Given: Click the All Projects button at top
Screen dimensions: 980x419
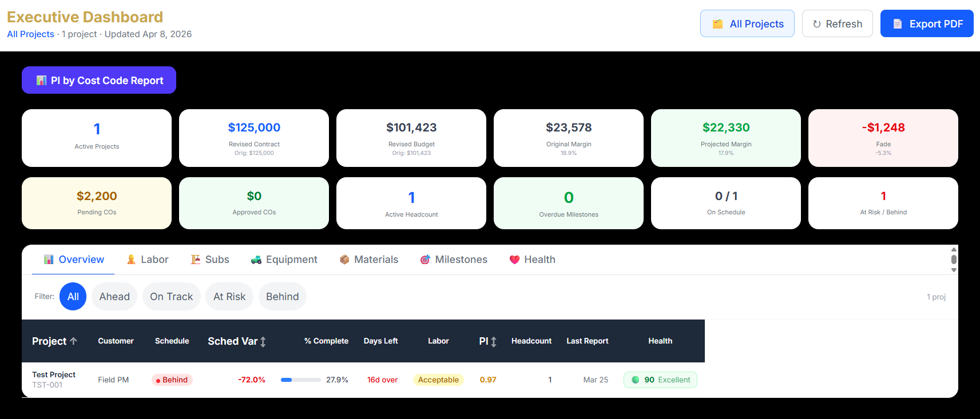Looking at the screenshot, I should [747, 23].
